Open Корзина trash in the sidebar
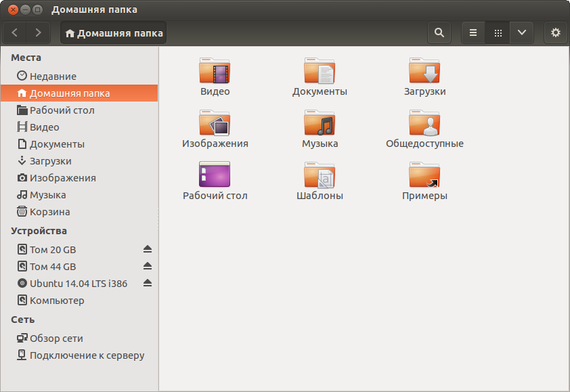Screen dimensions: 570x392 point(79,212)
